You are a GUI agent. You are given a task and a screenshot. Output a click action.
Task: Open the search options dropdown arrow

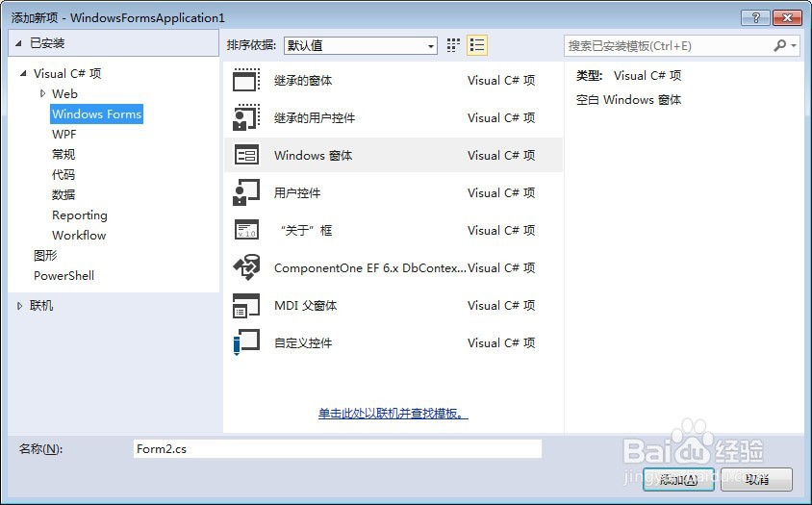(x=794, y=45)
